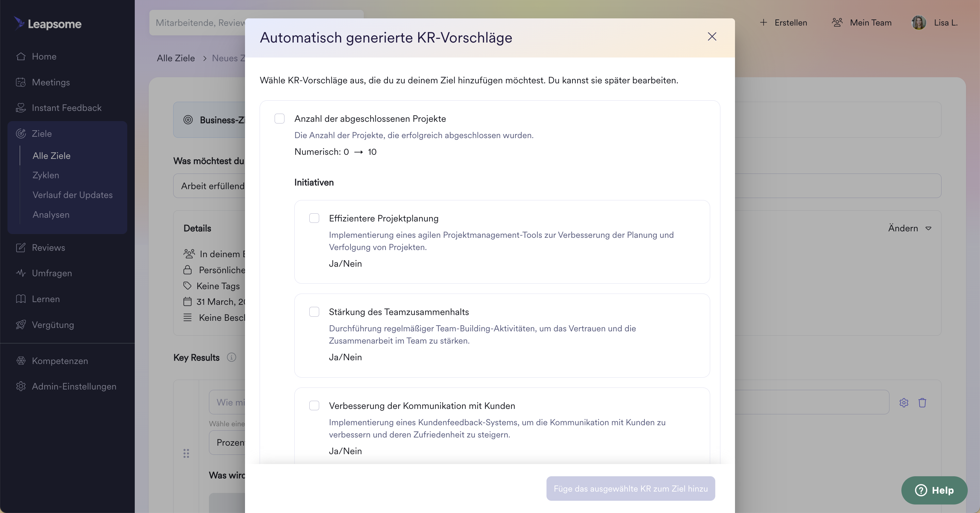Go to Zyklen submenu item
The height and width of the screenshot is (513, 980).
click(x=46, y=175)
